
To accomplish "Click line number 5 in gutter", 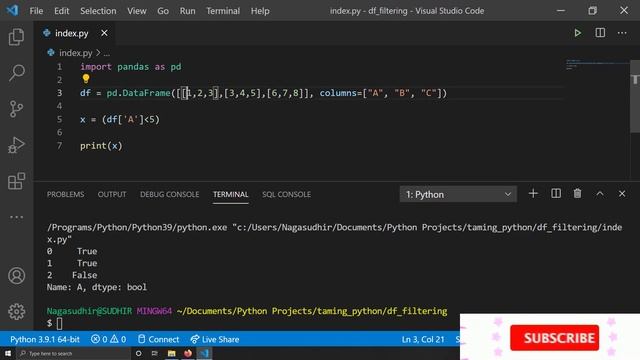I will tap(60, 119).
